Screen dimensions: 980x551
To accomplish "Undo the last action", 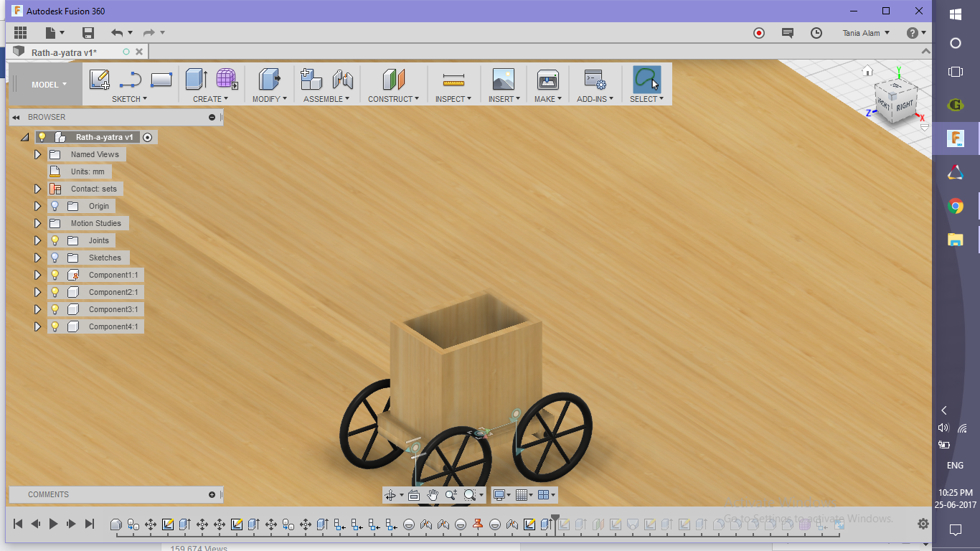I will click(117, 33).
